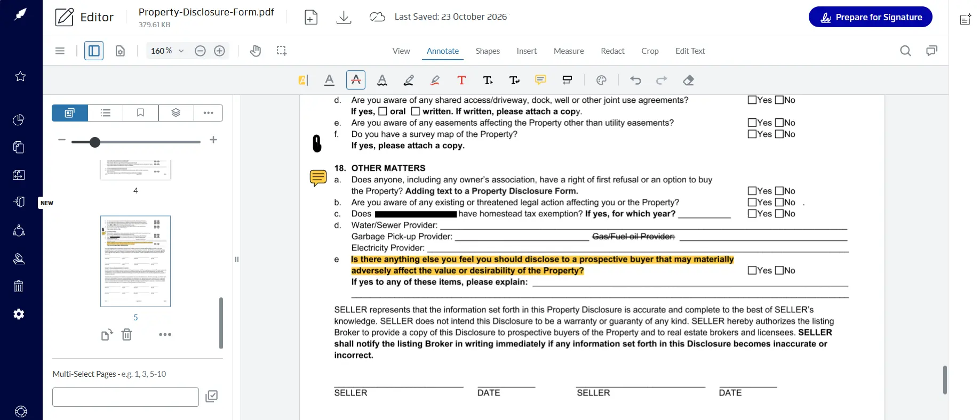Rotate page 5 from thumbnail controls

(x=107, y=335)
